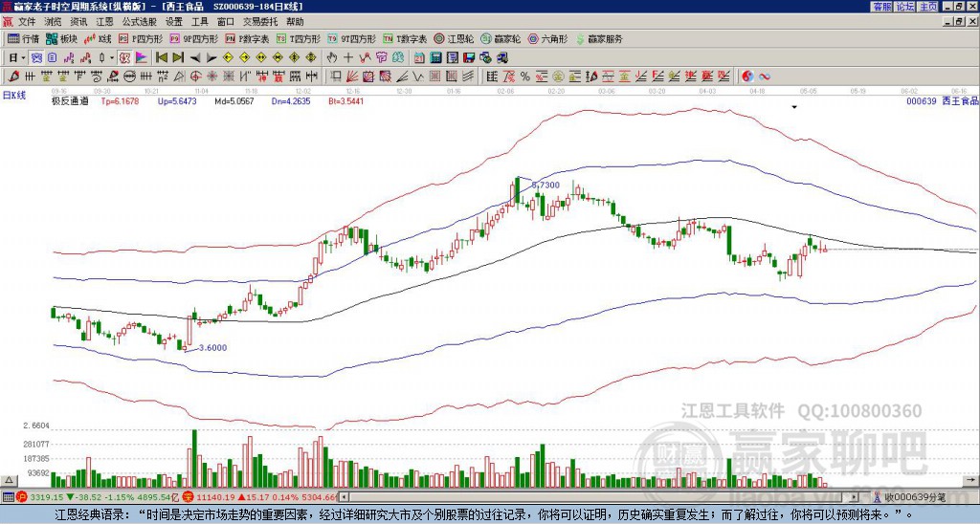The width and height of the screenshot is (980, 524).
Task: Open the 9T四方形 tool
Action: [351, 38]
